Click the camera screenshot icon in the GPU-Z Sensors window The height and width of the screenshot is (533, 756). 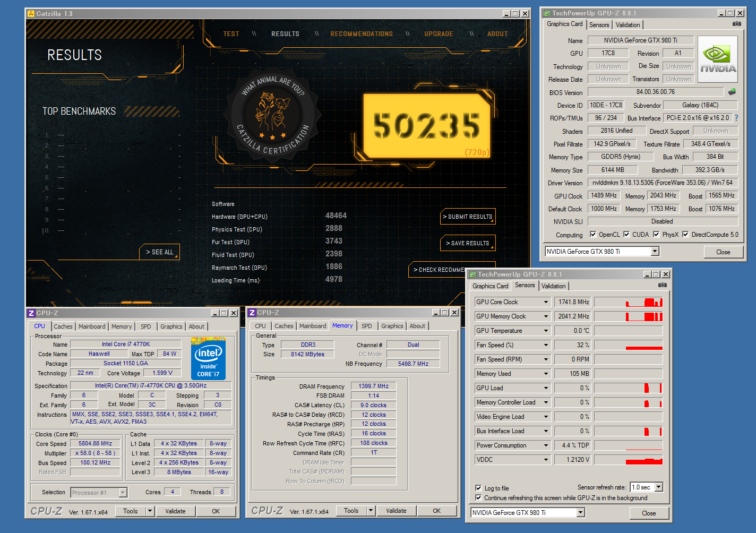pyautogui.click(x=663, y=285)
